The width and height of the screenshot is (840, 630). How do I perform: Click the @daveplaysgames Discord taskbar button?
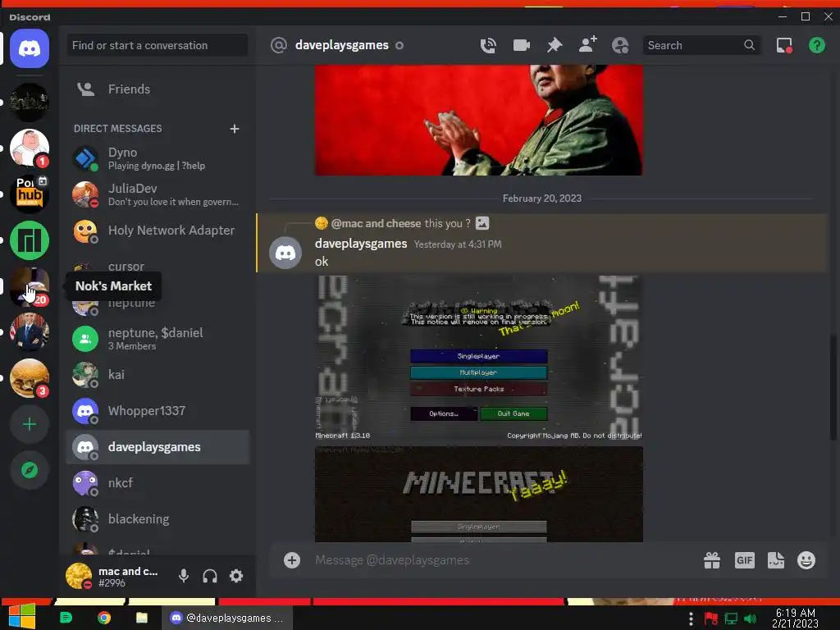[x=227, y=618]
